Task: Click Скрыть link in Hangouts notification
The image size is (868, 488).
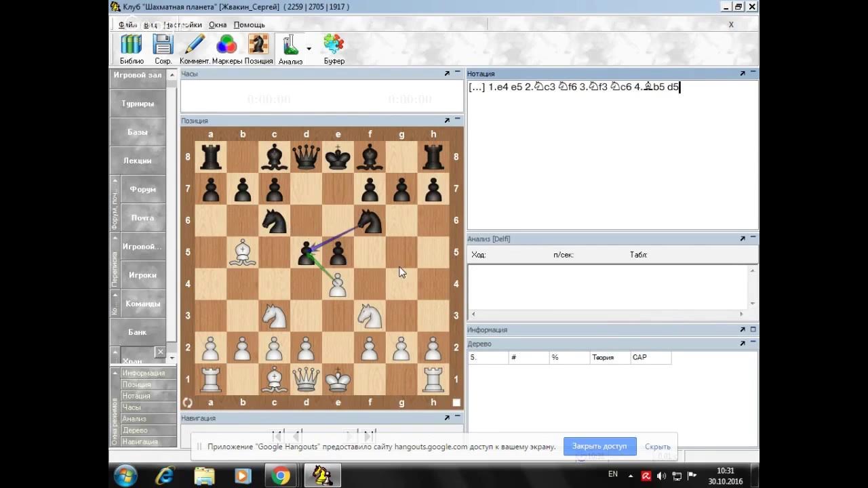Action: click(657, 447)
